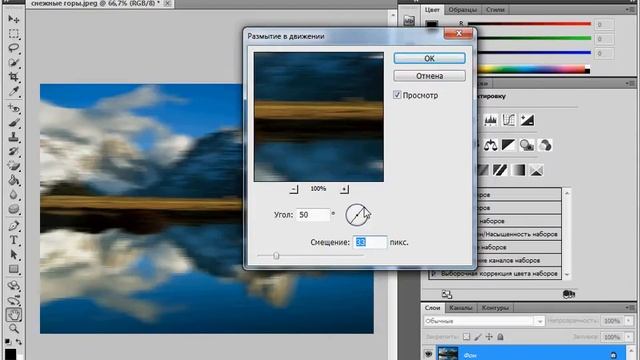
Task: Reset default foreground and background colors
Action: tap(8, 342)
